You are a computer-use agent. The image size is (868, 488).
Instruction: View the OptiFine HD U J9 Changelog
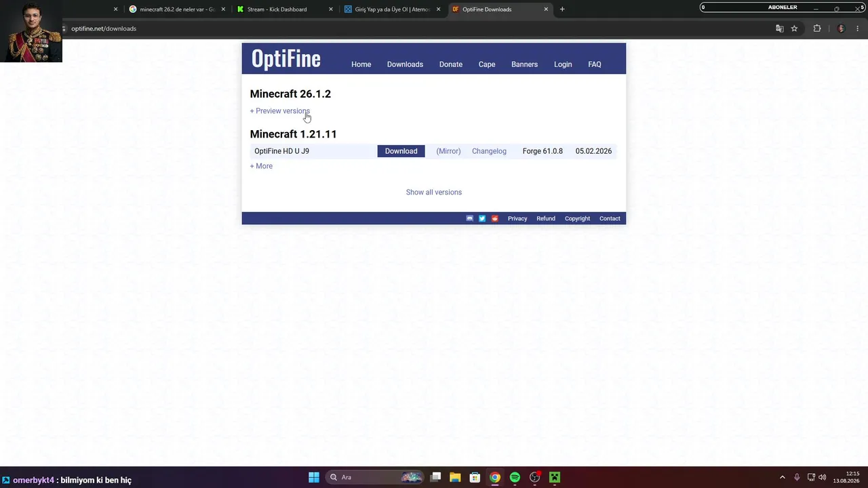click(x=489, y=151)
